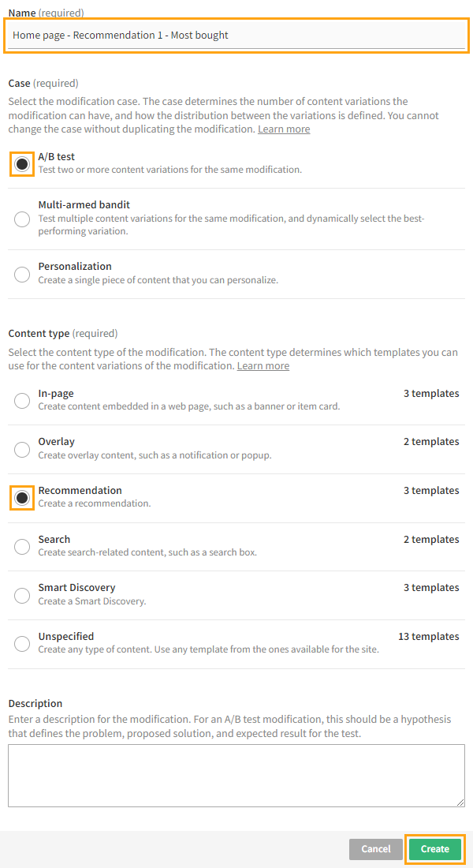This screenshot has height=868, width=473.
Task: Pick the Smart Discovery content type
Action: click(x=21, y=595)
